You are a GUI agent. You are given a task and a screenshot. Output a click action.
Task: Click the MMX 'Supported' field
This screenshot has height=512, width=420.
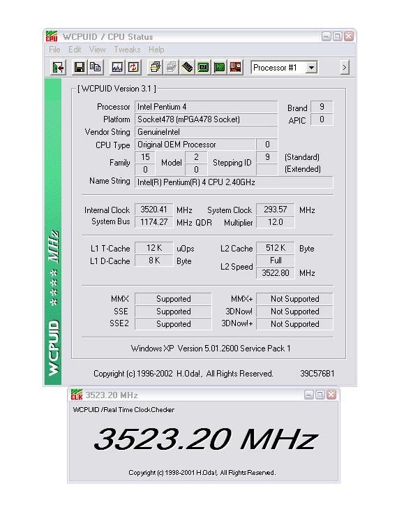point(173,299)
